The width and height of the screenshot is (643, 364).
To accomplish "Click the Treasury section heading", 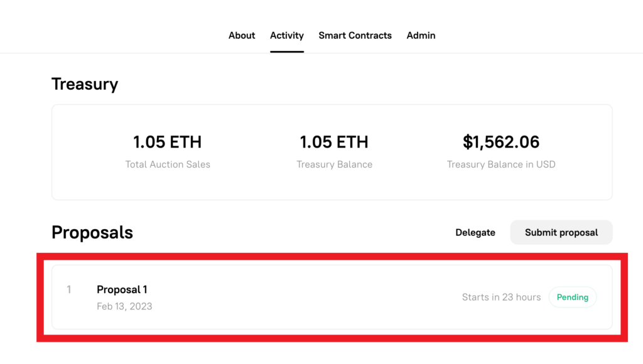I will (x=85, y=84).
